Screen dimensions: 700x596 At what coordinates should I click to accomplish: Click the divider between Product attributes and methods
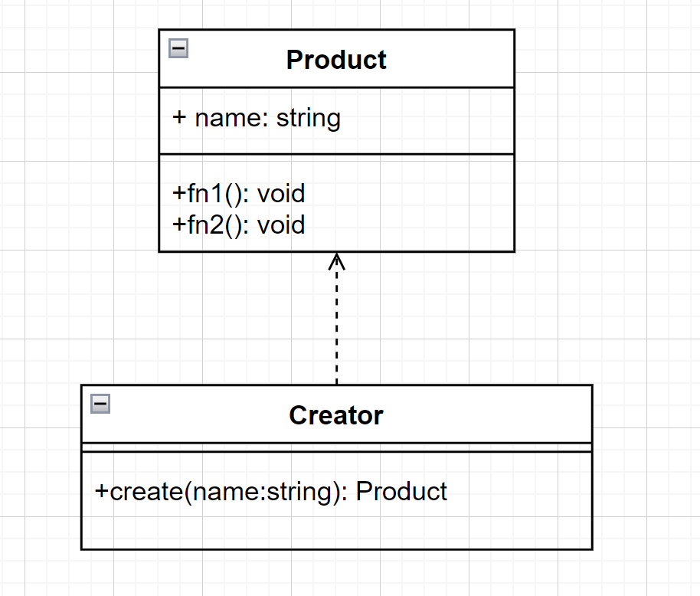[x=337, y=155]
